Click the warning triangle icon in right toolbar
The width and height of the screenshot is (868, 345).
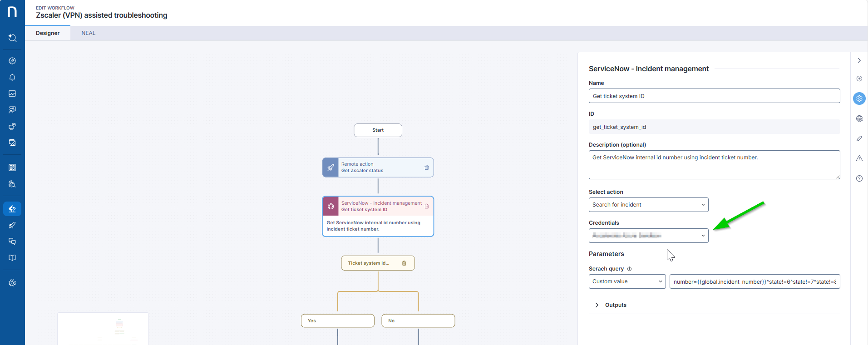859,158
